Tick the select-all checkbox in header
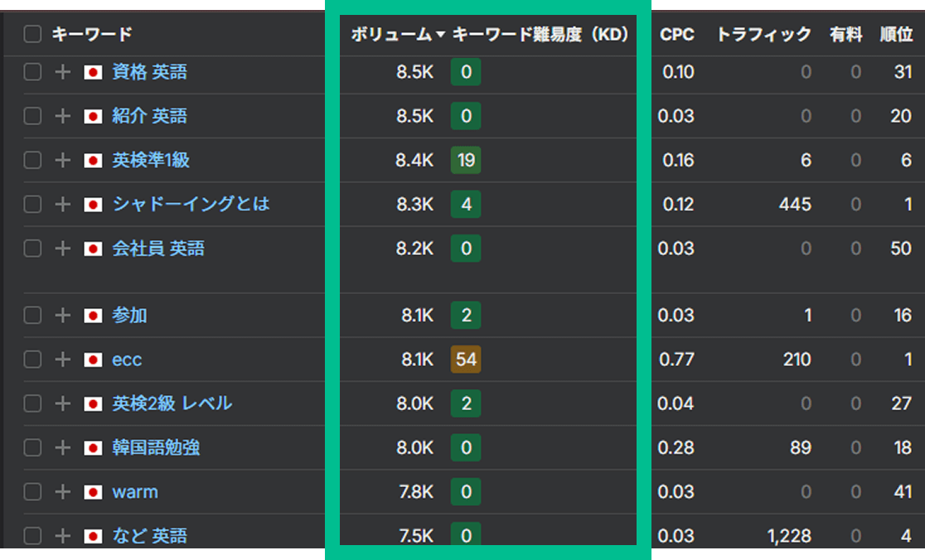925x560 pixels. pos(32,34)
